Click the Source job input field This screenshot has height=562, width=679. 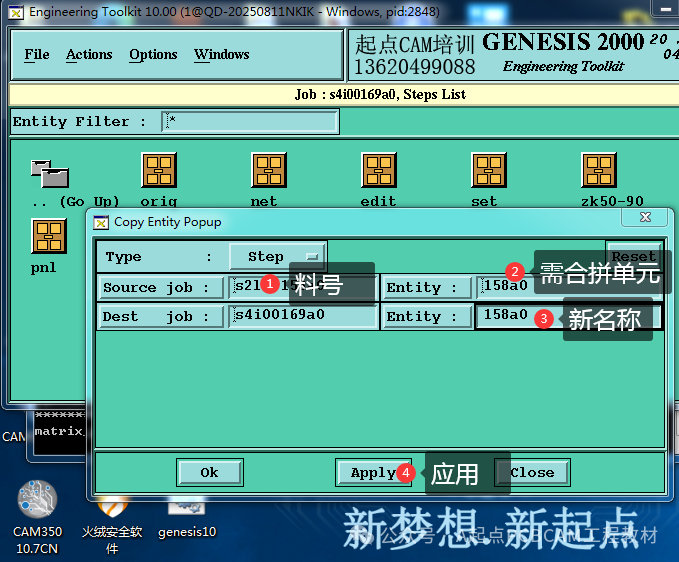[x=303, y=287]
